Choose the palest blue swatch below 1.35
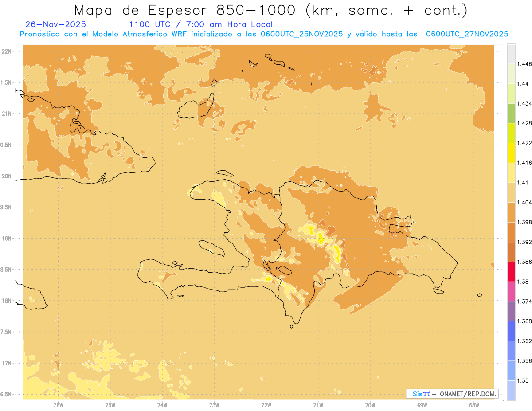Screen dimensions: 532x411 (x=511, y=391)
